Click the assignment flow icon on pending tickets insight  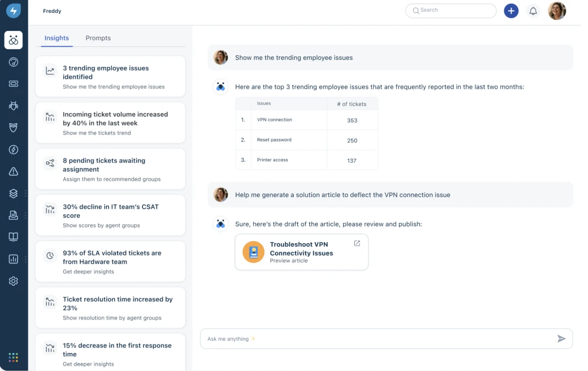click(x=50, y=163)
